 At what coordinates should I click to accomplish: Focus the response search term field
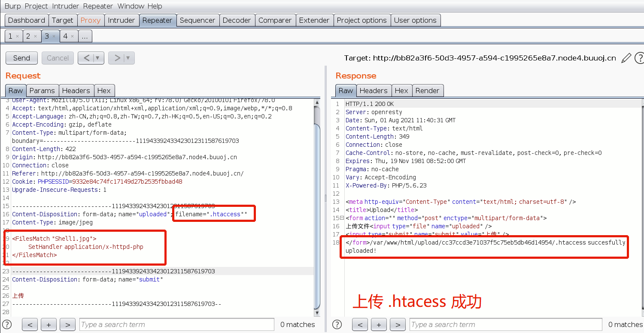click(507, 324)
